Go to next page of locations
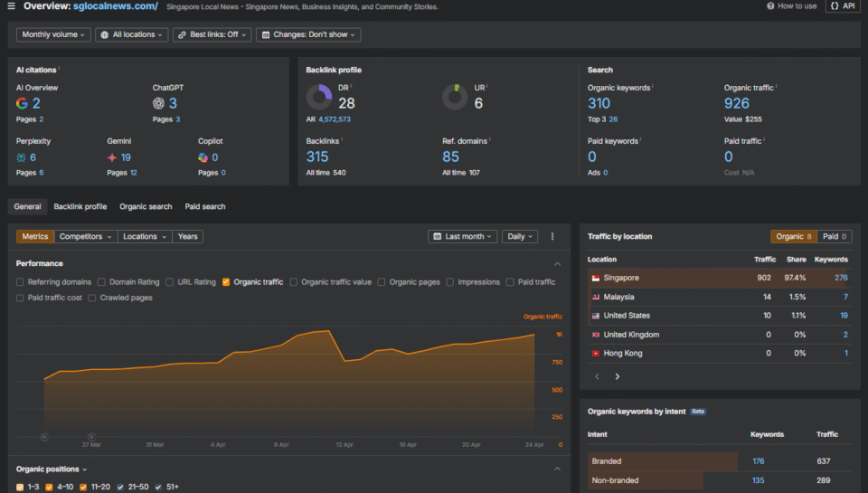Viewport: 868px width, 493px height. (x=618, y=376)
